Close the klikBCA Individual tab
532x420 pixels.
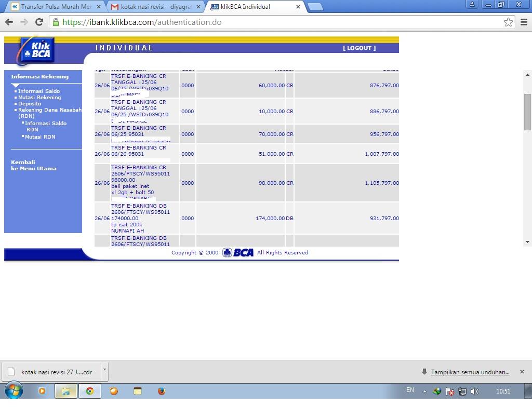[x=298, y=7]
